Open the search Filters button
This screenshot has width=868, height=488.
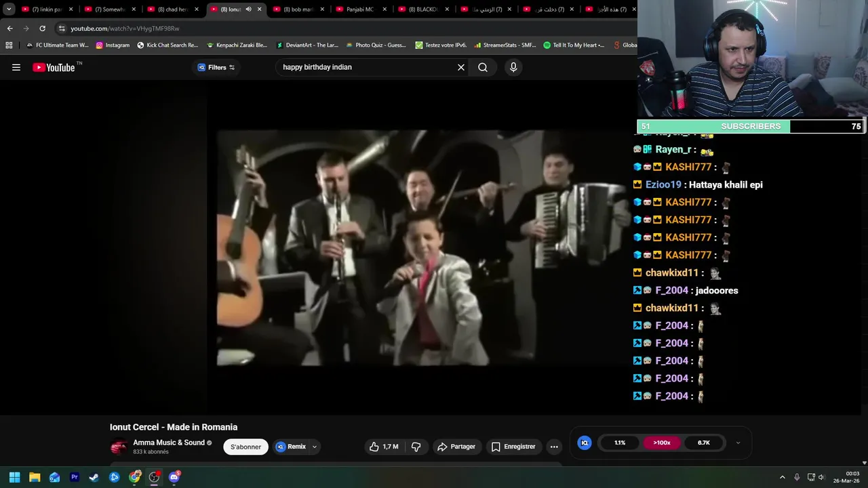coord(216,67)
